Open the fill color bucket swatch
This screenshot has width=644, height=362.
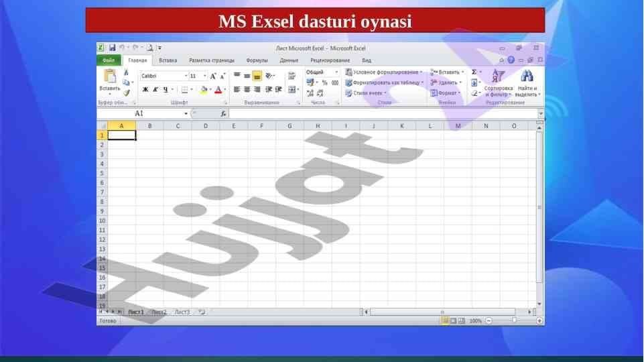[204, 89]
